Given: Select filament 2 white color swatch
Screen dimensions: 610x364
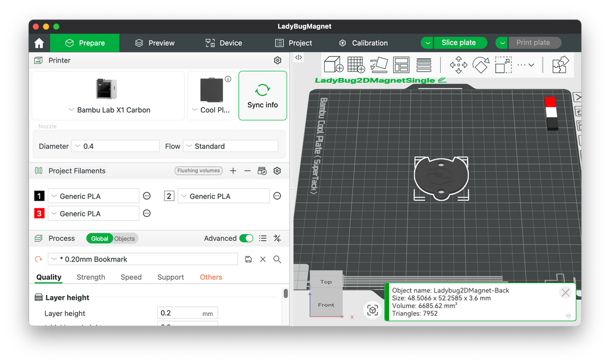Looking at the screenshot, I should coord(169,196).
